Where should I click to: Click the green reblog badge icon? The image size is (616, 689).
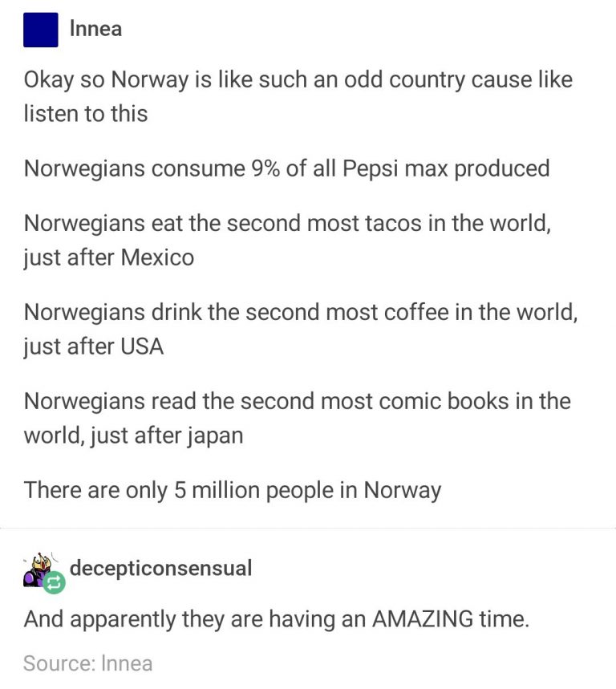pos(53,584)
